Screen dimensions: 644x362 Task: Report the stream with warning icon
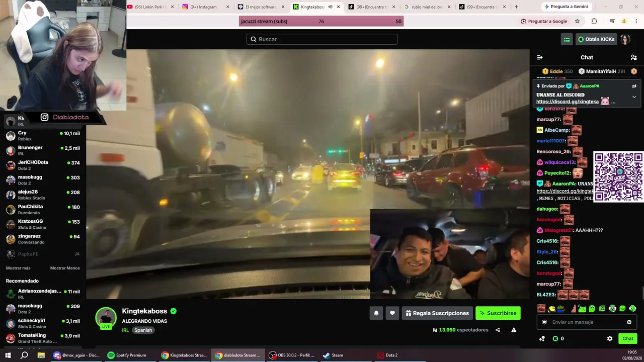(x=514, y=330)
